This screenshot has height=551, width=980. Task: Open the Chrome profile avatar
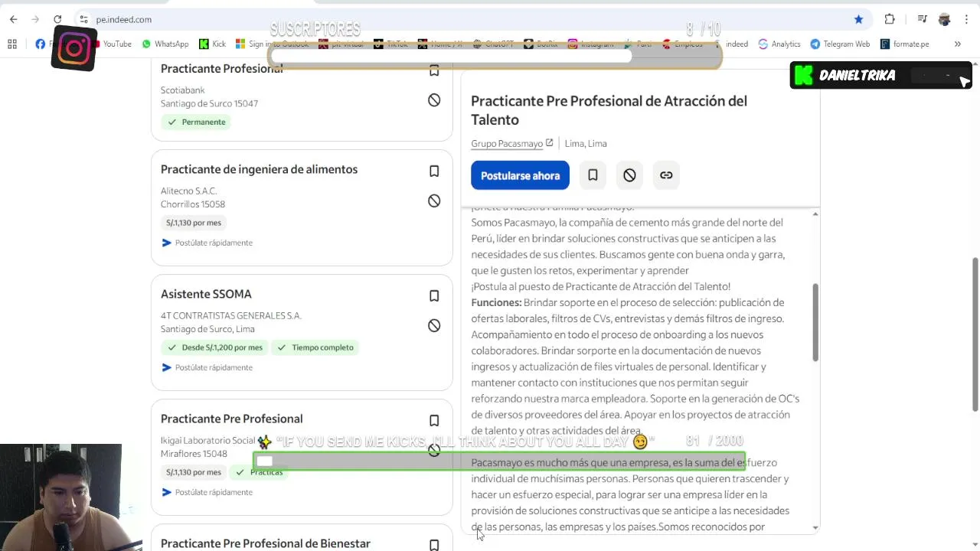pyautogui.click(x=944, y=19)
